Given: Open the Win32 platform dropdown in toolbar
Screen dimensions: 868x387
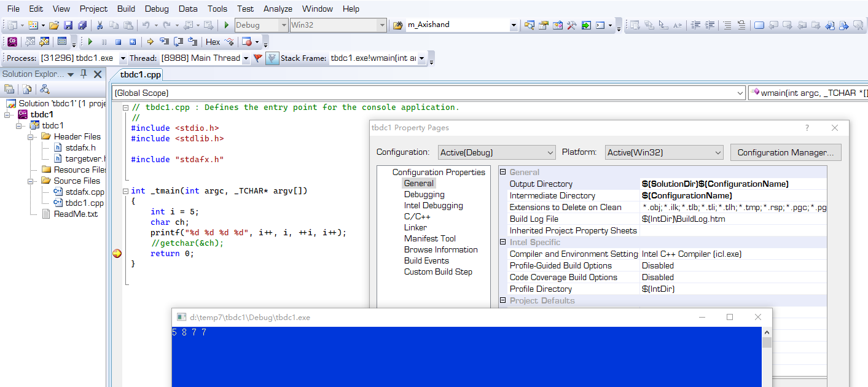Looking at the screenshot, I should click(x=382, y=25).
